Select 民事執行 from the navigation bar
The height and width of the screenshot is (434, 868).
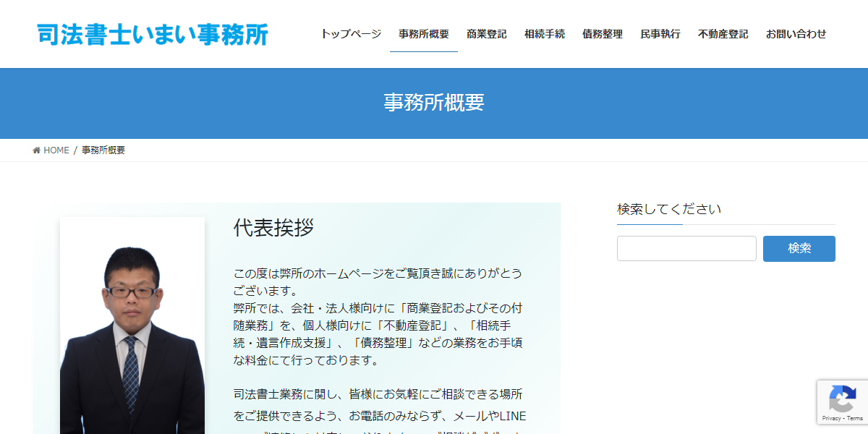click(659, 33)
